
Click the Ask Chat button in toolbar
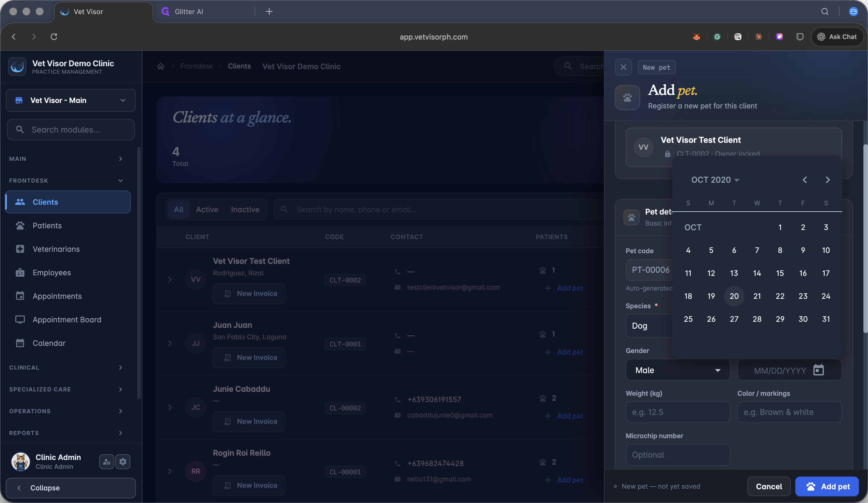click(x=837, y=37)
